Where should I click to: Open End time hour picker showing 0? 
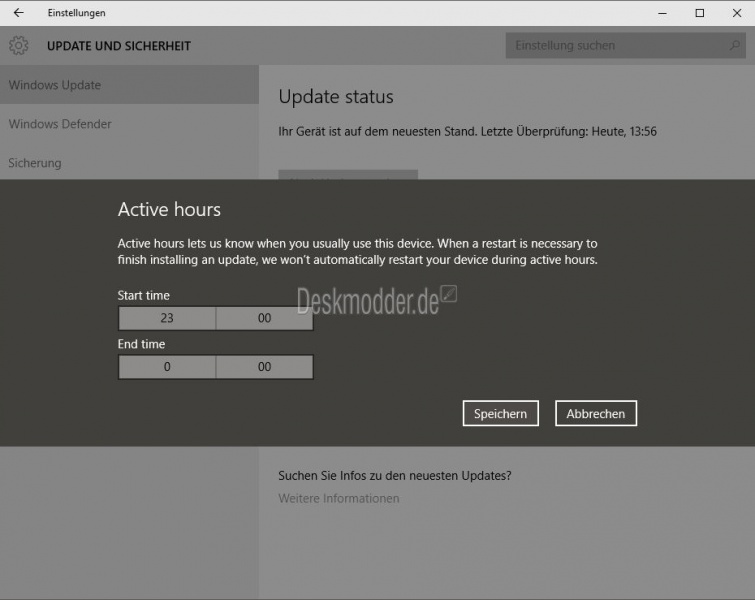click(167, 367)
